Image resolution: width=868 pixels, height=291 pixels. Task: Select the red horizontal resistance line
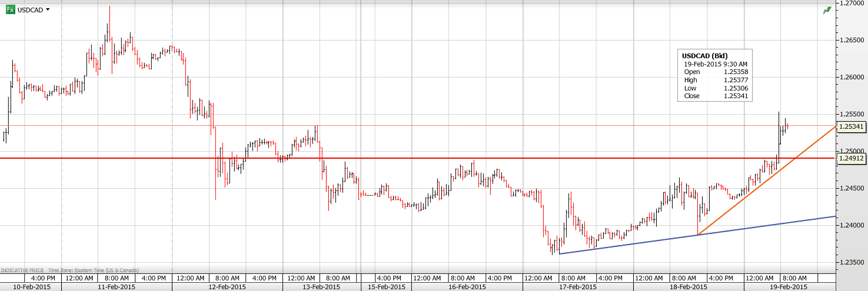412,158
